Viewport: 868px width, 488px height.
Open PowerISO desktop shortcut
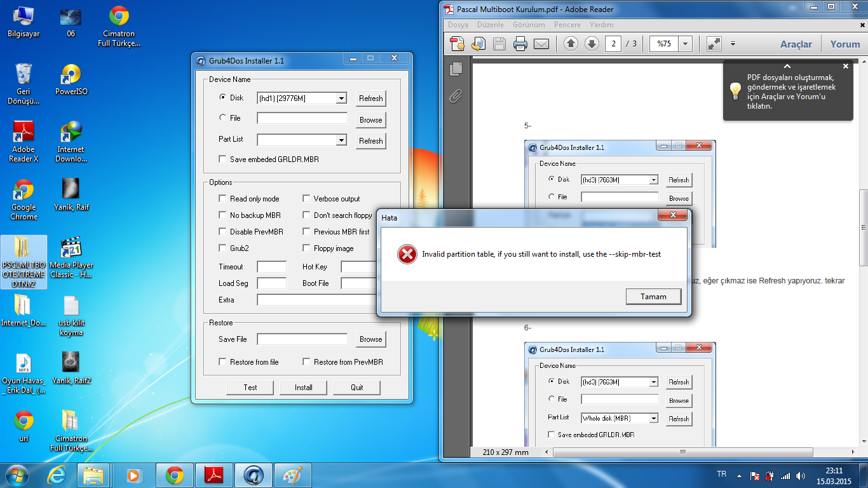(x=71, y=79)
